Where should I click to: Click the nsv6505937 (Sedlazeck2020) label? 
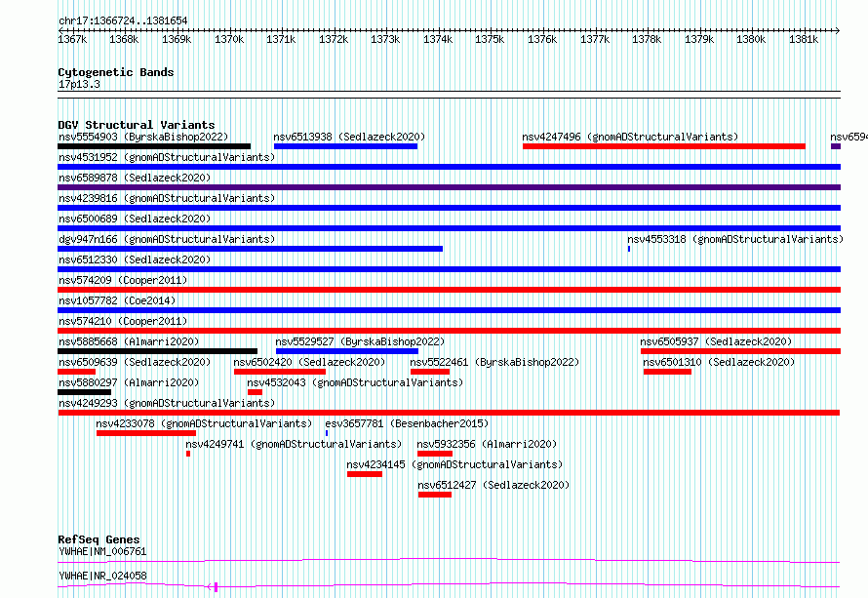click(x=716, y=341)
